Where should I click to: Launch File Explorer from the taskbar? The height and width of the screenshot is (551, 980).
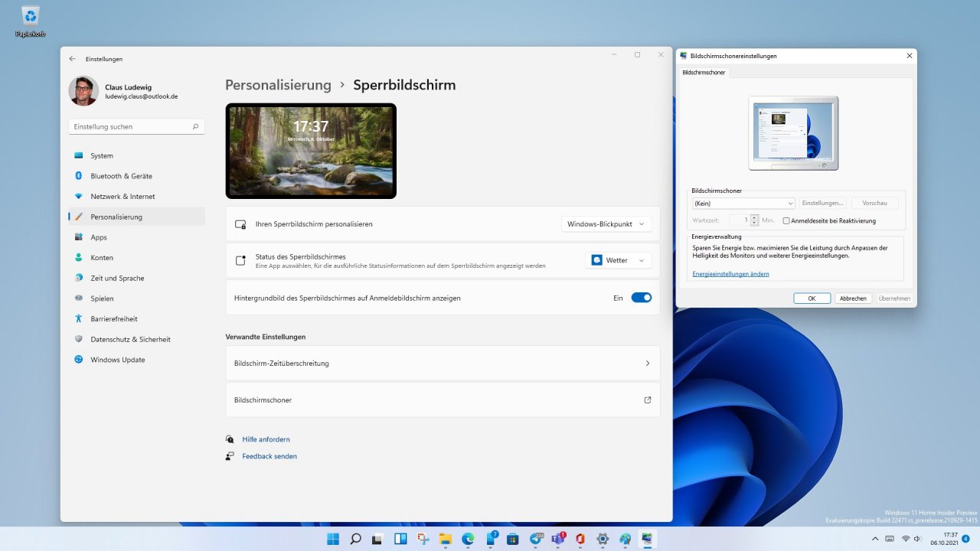446,539
